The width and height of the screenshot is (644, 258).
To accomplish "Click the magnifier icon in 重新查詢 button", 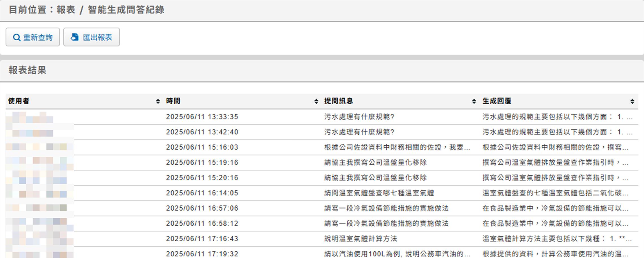I will click(17, 38).
